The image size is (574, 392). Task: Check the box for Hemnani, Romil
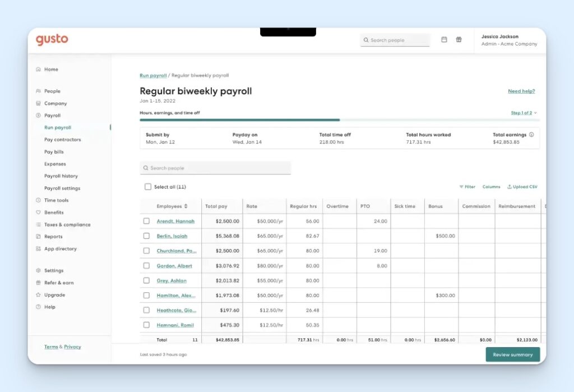(146, 325)
